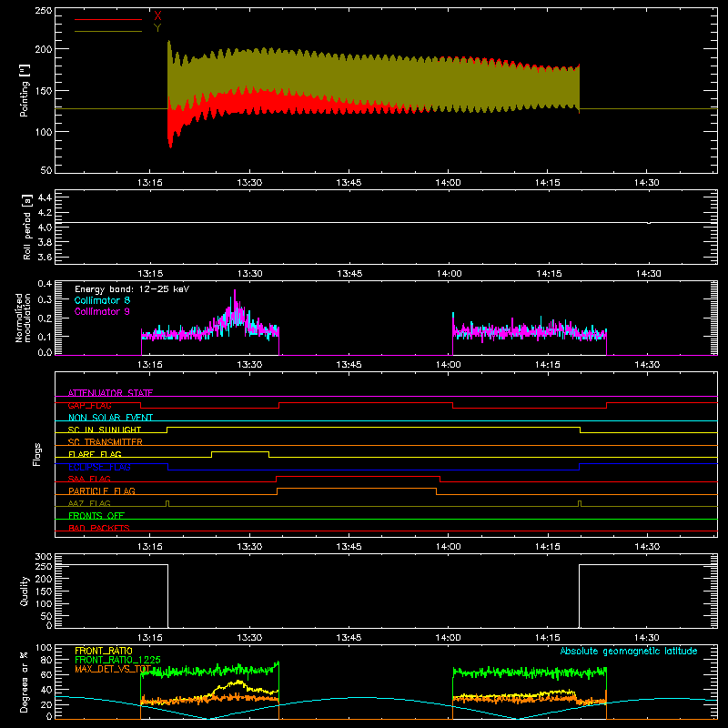The image size is (728, 728).
Task: Select the GAP_FLAG label
Action: click(89, 405)
